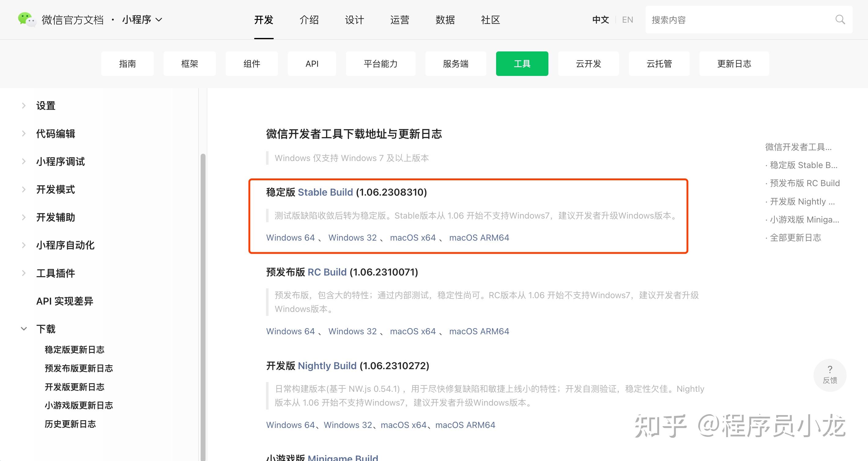The image size is (868, 461).
Task: Download RC build macOS ARM64 version
Action: (479, 331)
